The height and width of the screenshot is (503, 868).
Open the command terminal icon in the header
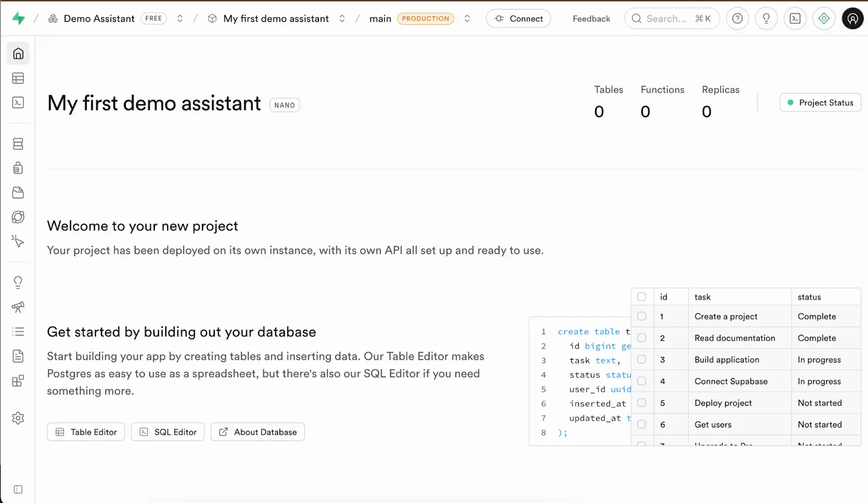coord(795,18)
